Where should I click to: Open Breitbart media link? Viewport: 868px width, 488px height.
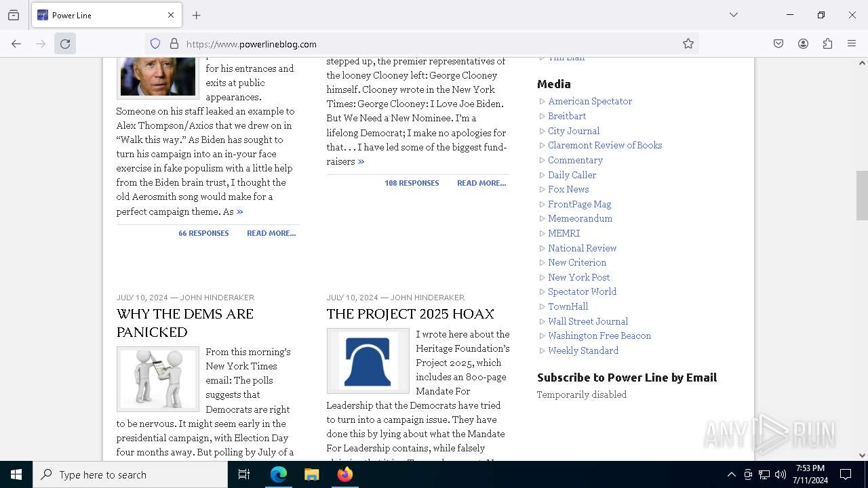(567, 116)
